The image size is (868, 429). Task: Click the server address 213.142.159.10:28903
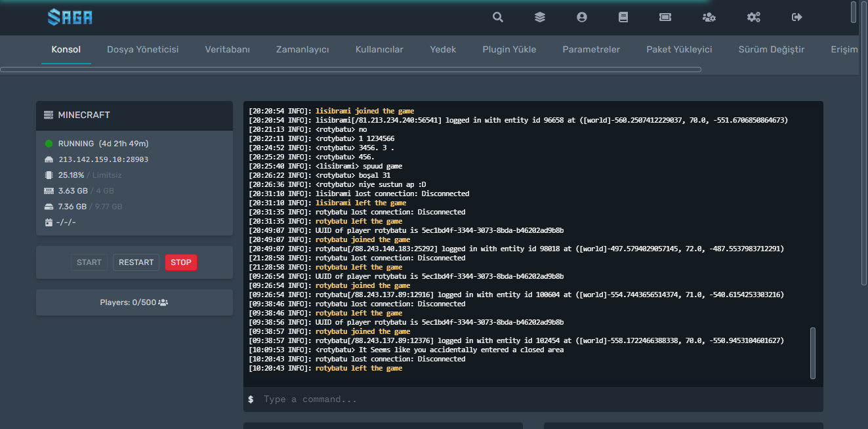tap(103, 159)
